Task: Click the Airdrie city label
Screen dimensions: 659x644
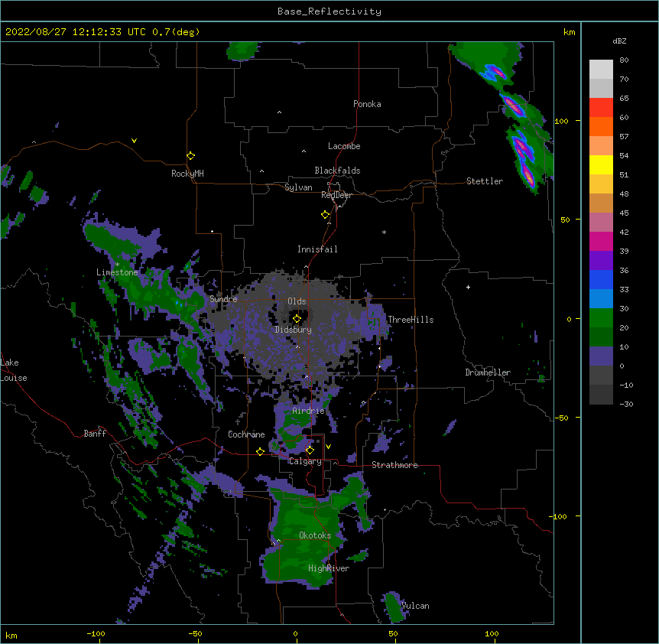Action: coord(309,411)
